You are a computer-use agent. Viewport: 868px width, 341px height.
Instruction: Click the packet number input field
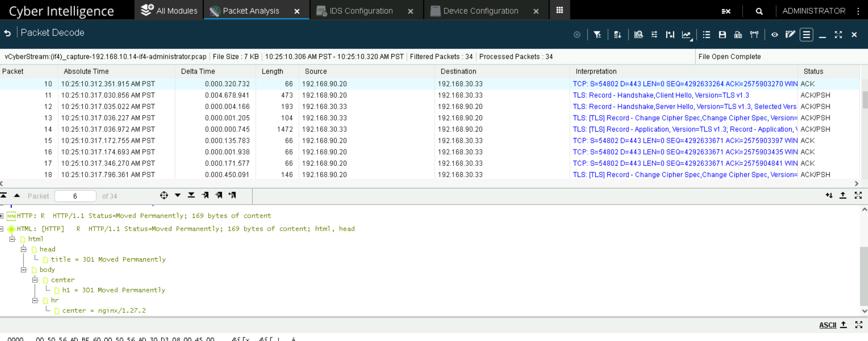(75, 196)
